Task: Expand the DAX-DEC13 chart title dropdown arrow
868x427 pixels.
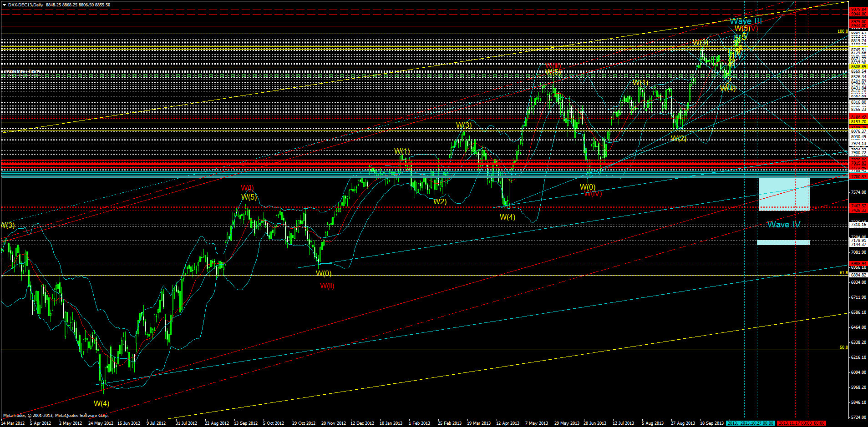Action: pos(4,4)
